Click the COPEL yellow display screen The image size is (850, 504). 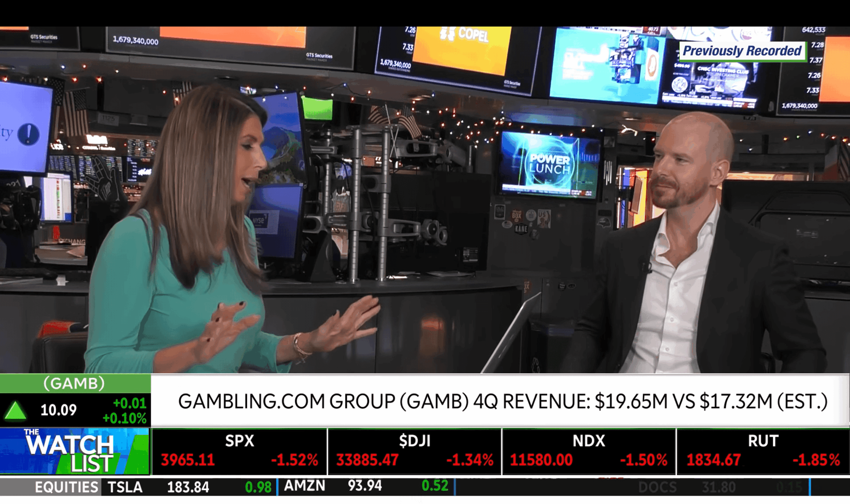point(462,49)
